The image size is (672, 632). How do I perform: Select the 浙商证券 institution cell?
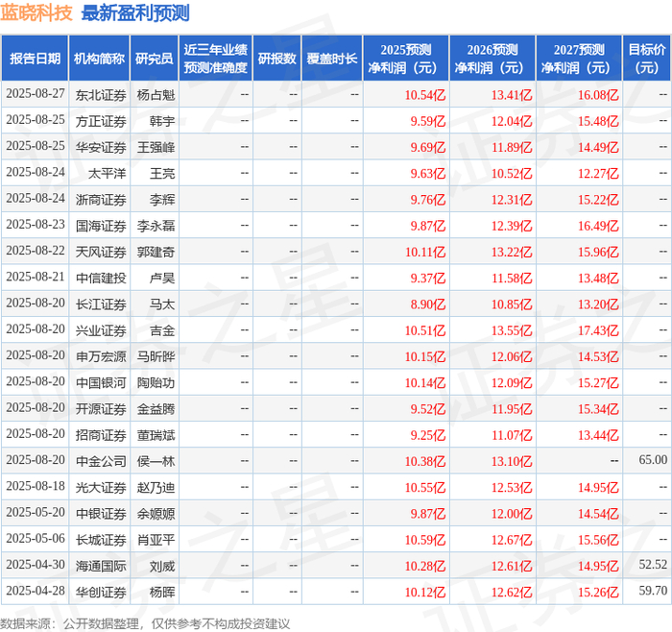[101, 200]
